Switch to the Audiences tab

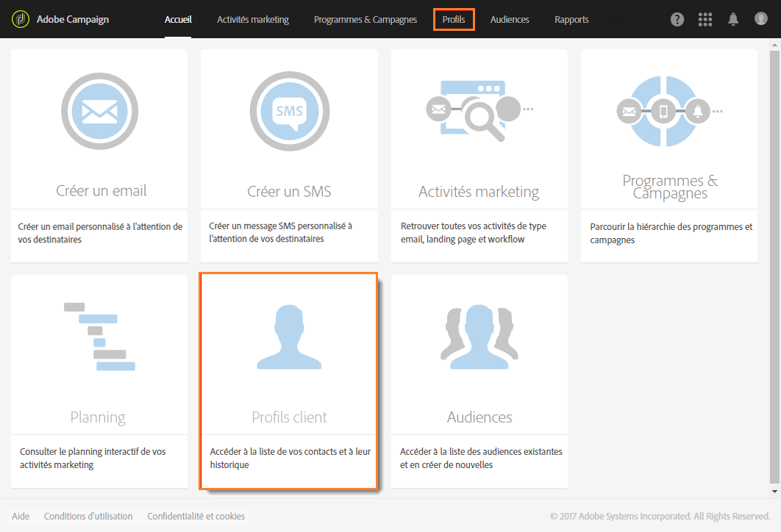pos(510,19)
